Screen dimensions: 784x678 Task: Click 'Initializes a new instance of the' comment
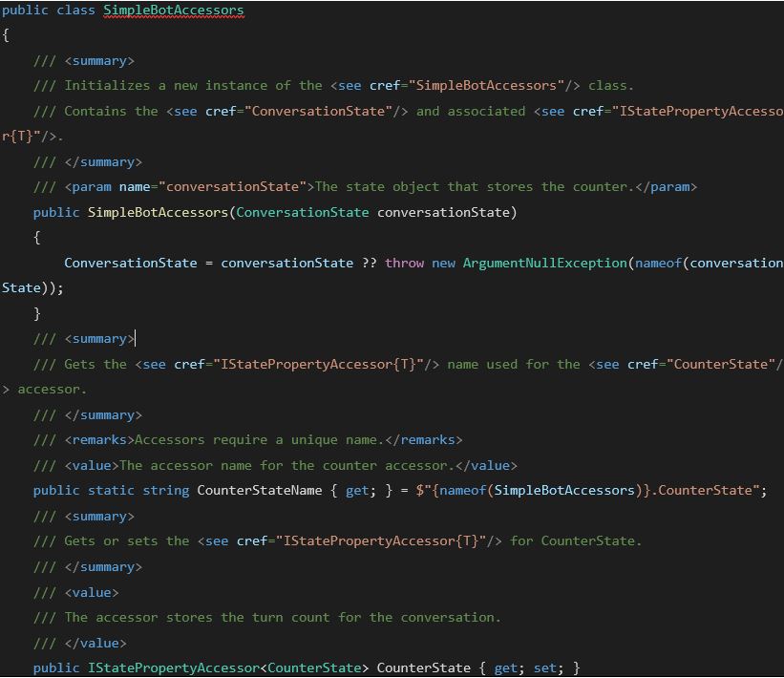[194, 86]
